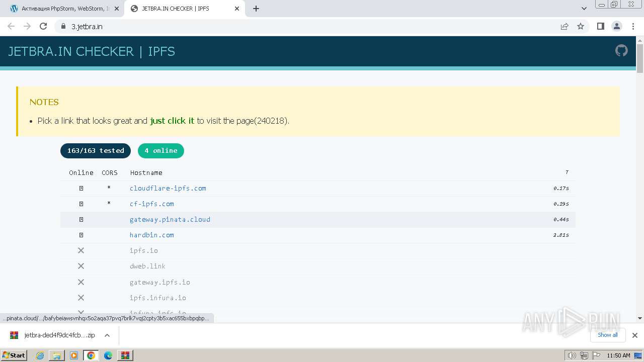Go back with the browser back arrow
This screenshot has height=362, width=644.
pyautogui.click(x=11, y=26)
